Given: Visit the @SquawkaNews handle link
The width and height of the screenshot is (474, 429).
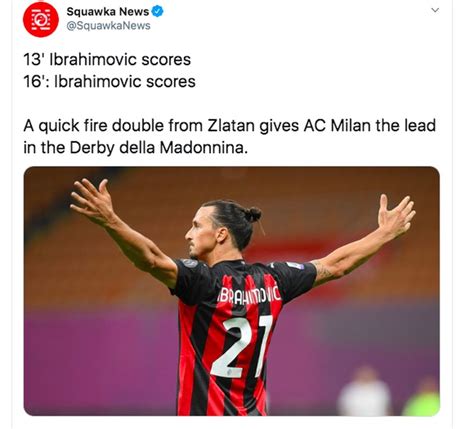Looking at the screenshot, I should coord(108,26).
